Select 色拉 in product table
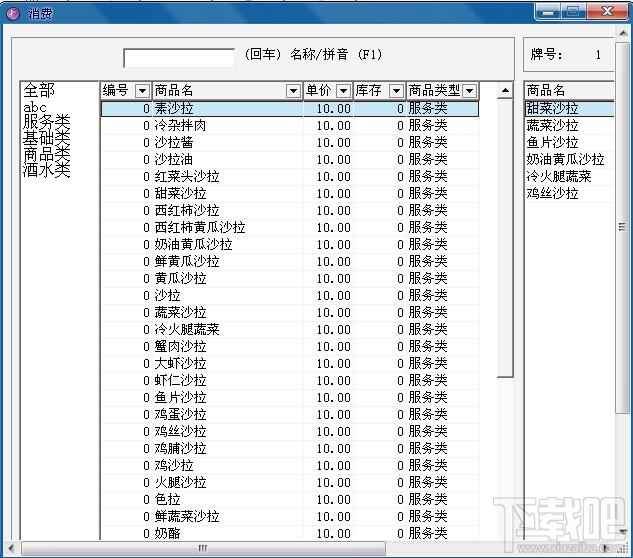This screenshot has width=633, height=558. point(289,499)
